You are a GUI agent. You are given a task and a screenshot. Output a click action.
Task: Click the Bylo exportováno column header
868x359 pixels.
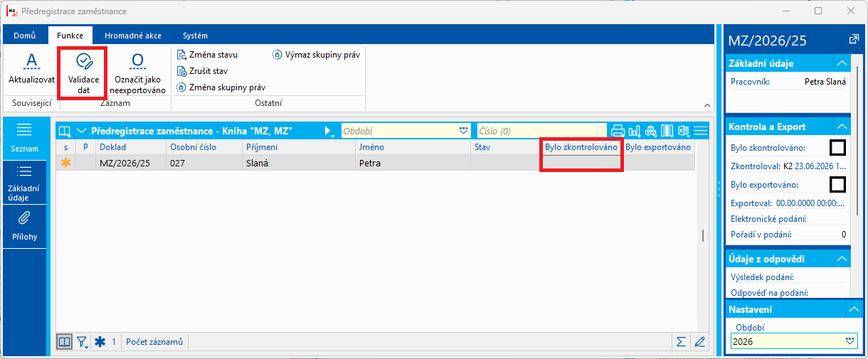pyautogui.click(x=659, y=147)
